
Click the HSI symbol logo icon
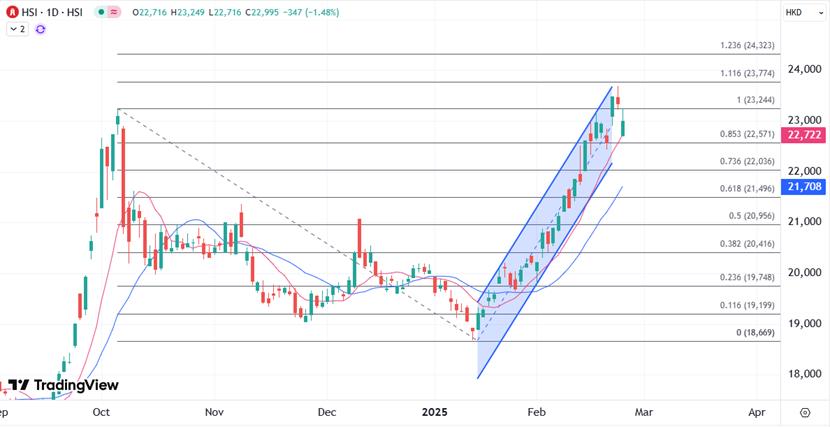pyautogui.click(x=12, y=11)
